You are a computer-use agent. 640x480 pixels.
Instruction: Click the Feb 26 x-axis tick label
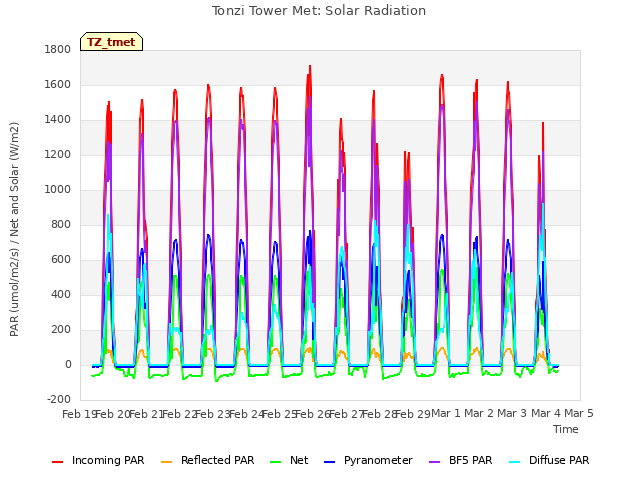313,414
